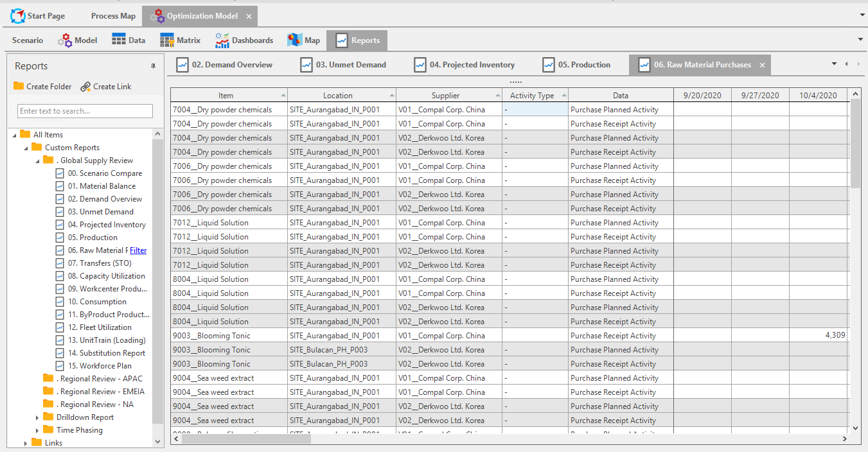Click 14. Substitution Report icon
Image resolution: width=868 pixels, height=452 pixels.
point(60,353)
